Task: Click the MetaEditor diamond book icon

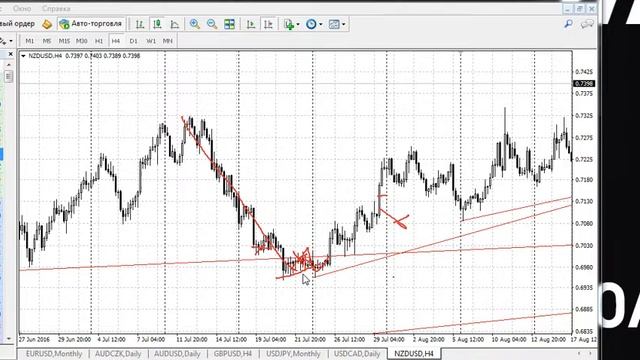Action: coord(47,24)
